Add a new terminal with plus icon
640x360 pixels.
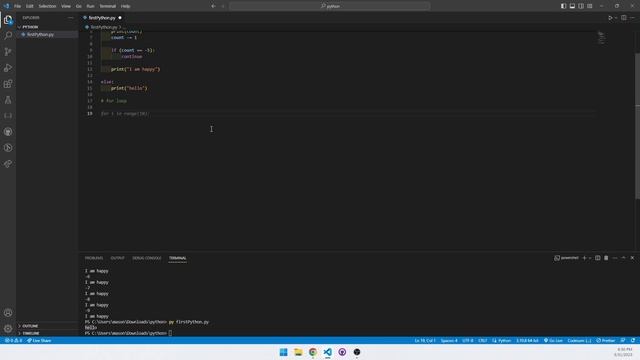click(x=584, y=258)
